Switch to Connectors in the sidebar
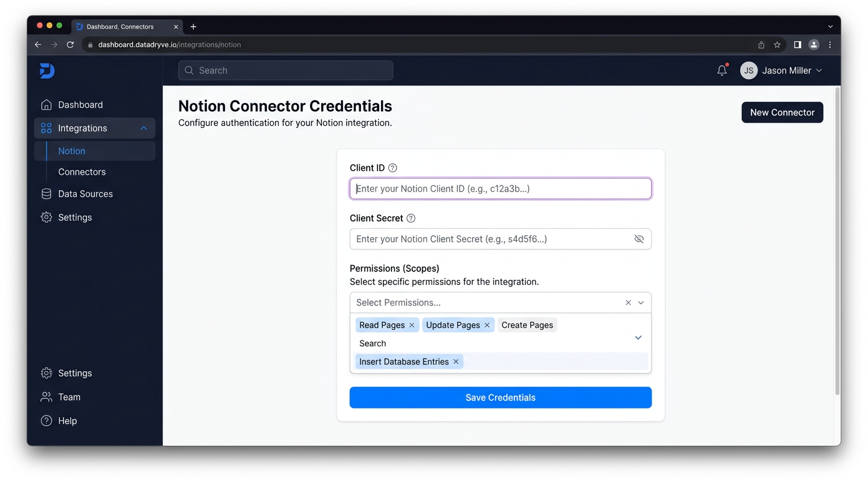Image resolution: width=868 pixels, height=479 pixels. click(82, 172)
